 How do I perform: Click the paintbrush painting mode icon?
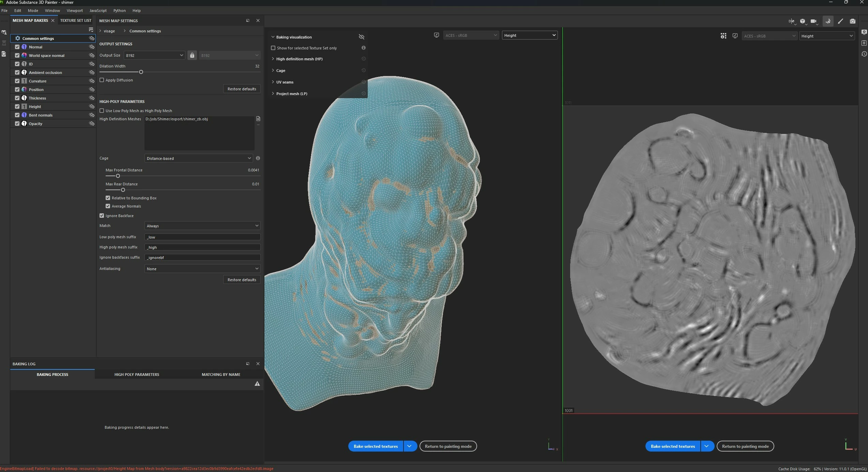coord(840,21)
